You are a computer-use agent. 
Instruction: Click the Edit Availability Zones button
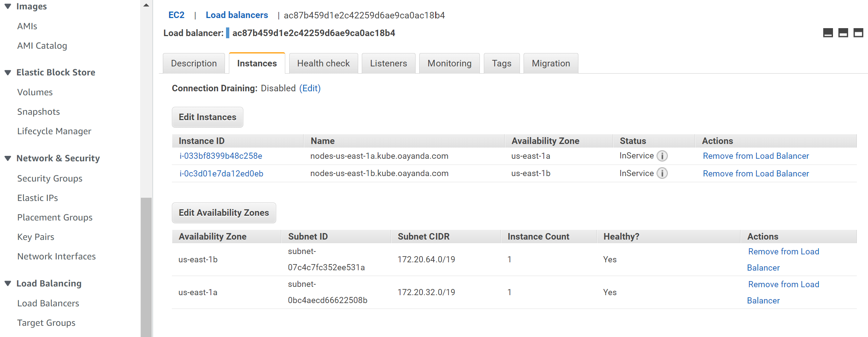pyautogui.click(x=224, y=213)
